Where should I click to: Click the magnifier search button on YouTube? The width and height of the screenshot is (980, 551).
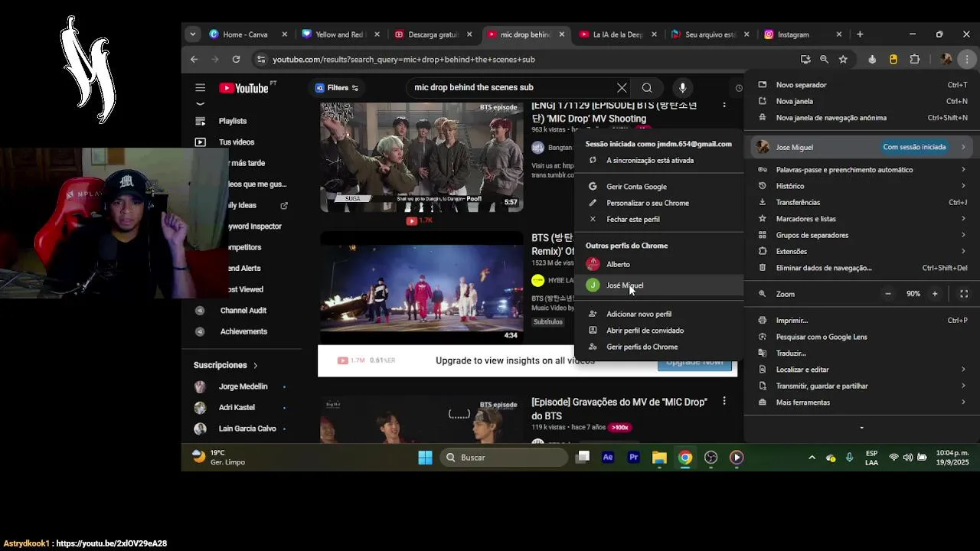(647, 88)
